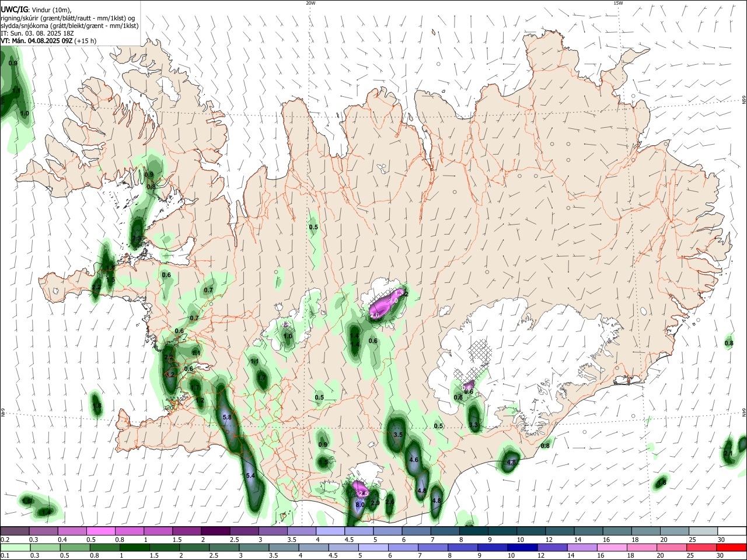Click the 'slydda/snjókoma' legend description line
The width and height of the screenshot is (747, 560).
point(70,26)
